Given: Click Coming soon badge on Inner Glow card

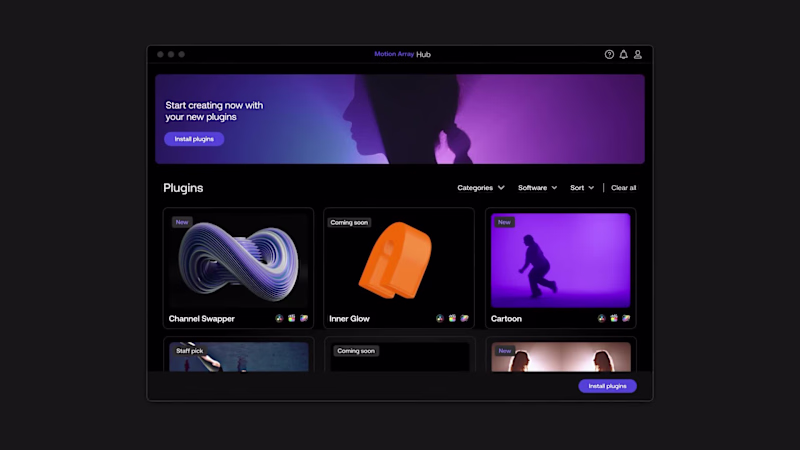Looking at the screenshot, I should pyautogui.click(x=349, y=222).
